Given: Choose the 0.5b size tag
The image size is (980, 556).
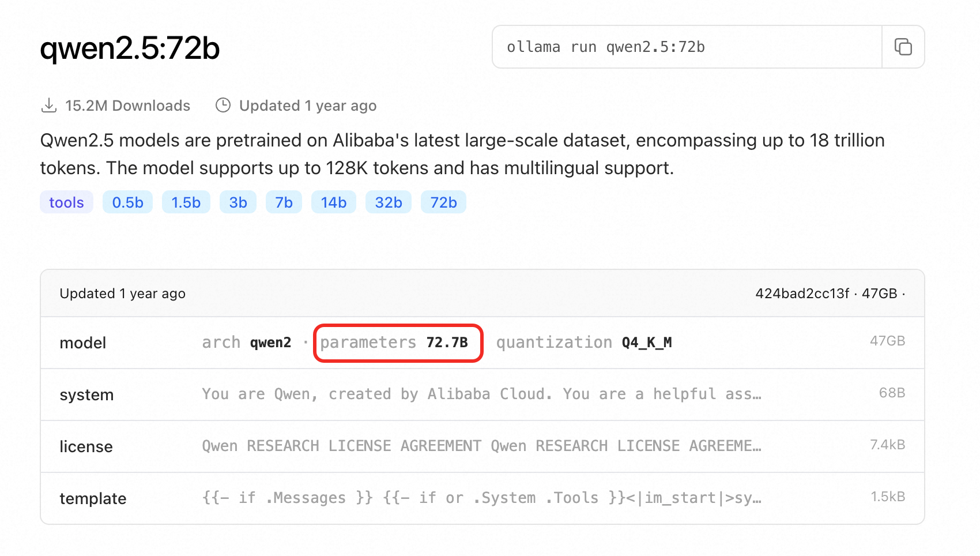Looking at the screenshot, I should click(127, 202).
